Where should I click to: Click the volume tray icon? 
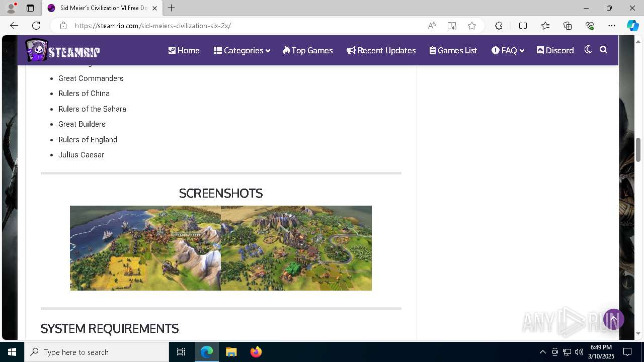[x=579, y=352]
